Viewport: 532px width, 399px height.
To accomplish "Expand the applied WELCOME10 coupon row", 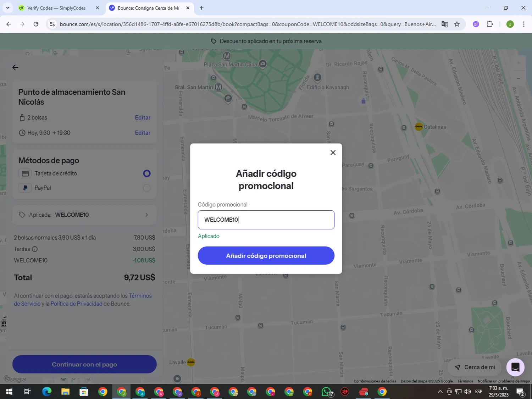I will [x=84, y=215].
